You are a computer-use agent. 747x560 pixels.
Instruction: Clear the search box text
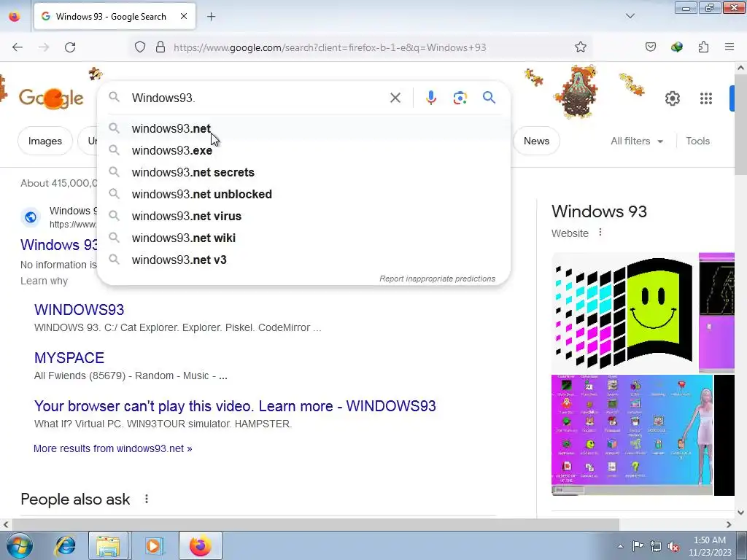395,98
